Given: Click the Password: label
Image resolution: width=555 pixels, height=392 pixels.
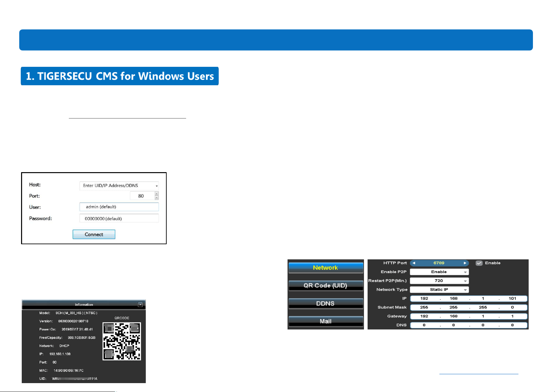Looking at the screenshot, I should [41, 218].
